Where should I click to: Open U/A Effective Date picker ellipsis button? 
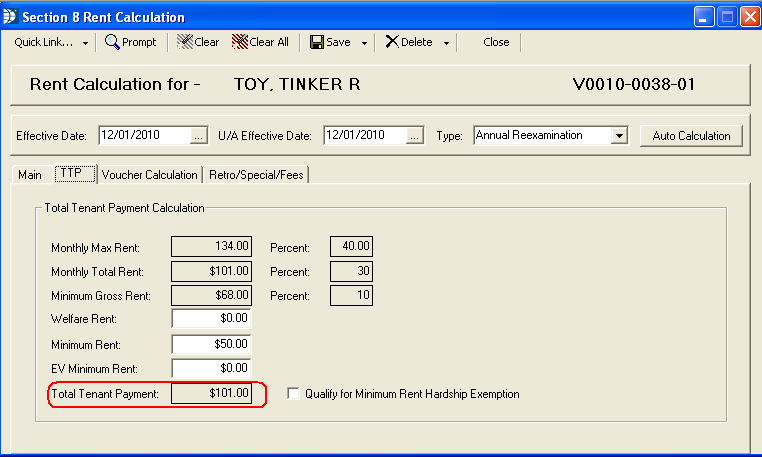tap(414, 136)
